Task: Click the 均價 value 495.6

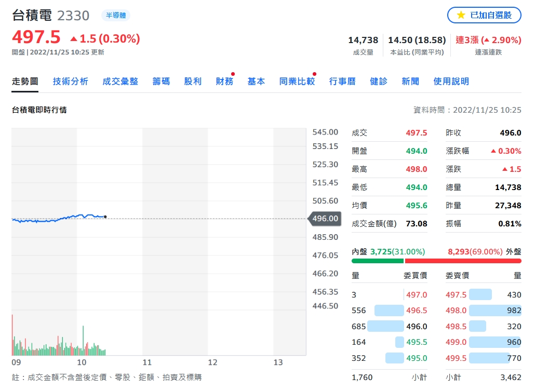Action: (416, 206)
